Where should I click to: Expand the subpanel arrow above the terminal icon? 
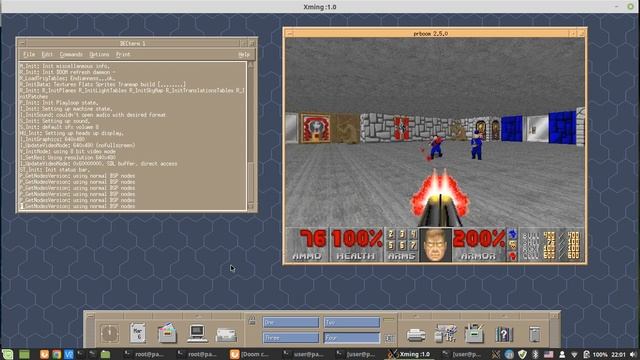click(x=198, y=316)
